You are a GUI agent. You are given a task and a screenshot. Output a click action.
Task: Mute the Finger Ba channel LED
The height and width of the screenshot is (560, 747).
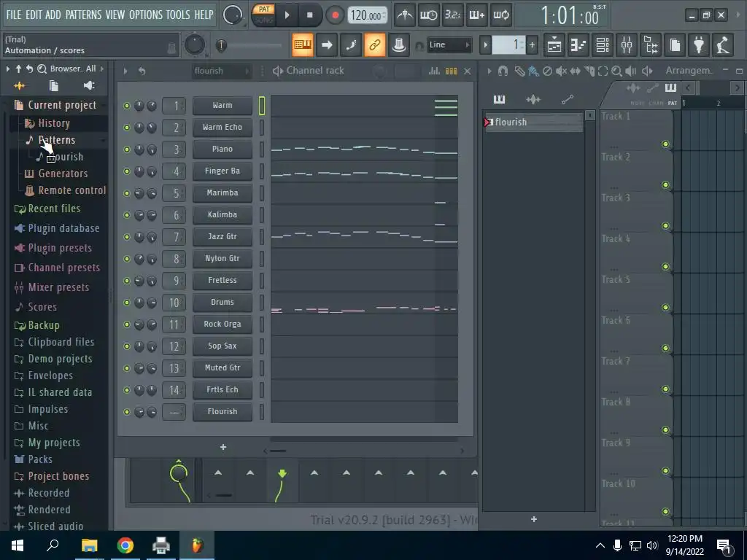(127, 171)
